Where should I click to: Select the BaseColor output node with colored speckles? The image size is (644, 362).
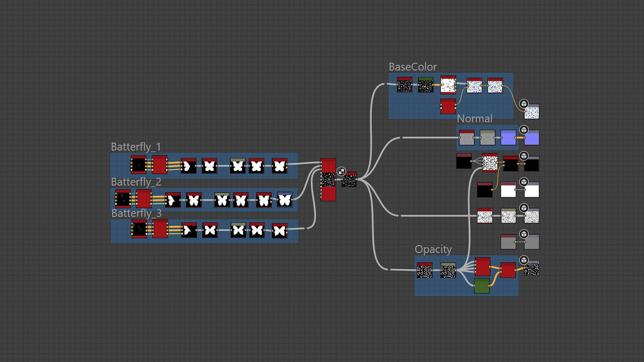(x=532, y=112)
